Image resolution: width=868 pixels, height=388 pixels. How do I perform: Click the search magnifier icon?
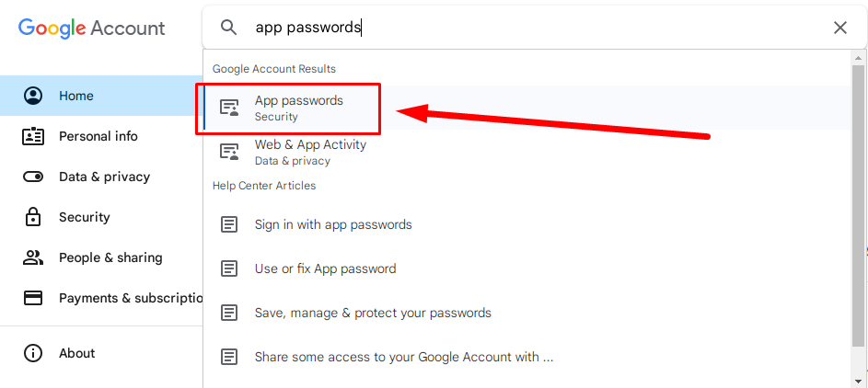(228, 28)
